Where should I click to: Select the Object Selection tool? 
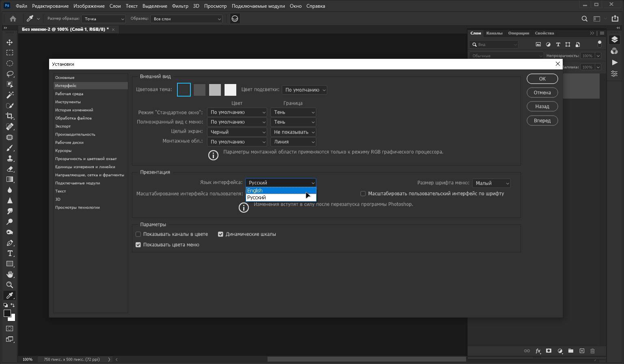click(x=10, y=84)
